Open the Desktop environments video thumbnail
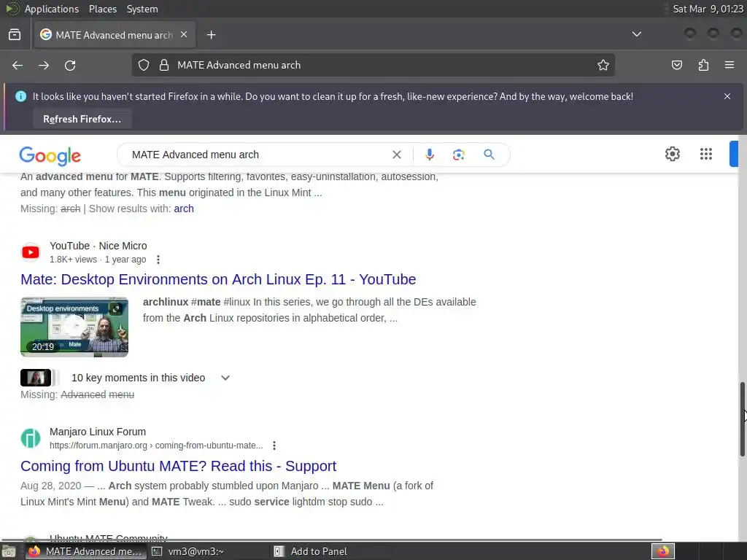747x560 pixels. point(74,327)
